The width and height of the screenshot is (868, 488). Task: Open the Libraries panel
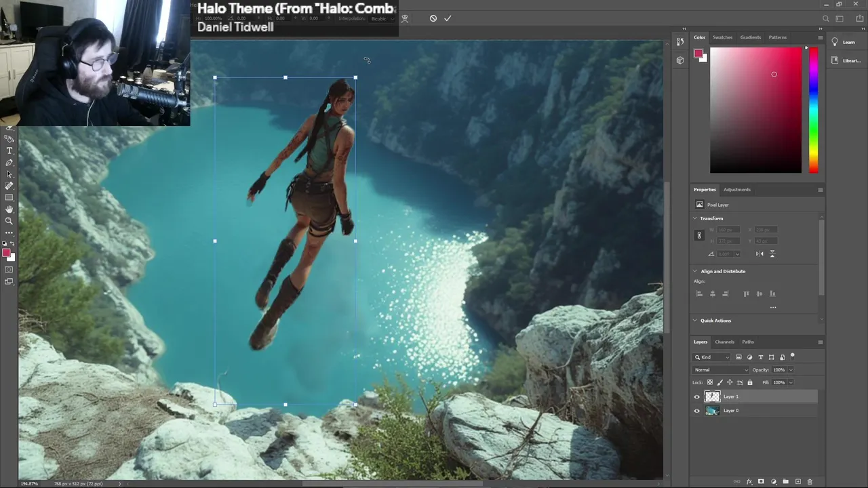846,60
